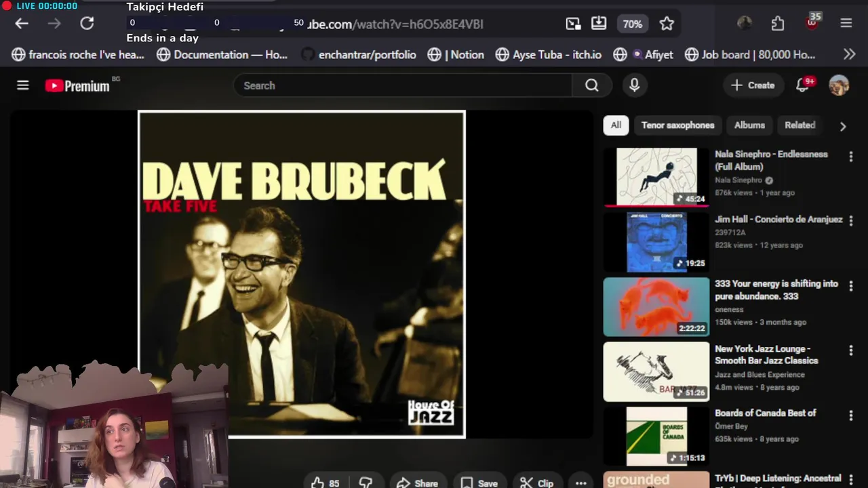
Task: Open options menu for the 333 video
Action: pos(850,286)
